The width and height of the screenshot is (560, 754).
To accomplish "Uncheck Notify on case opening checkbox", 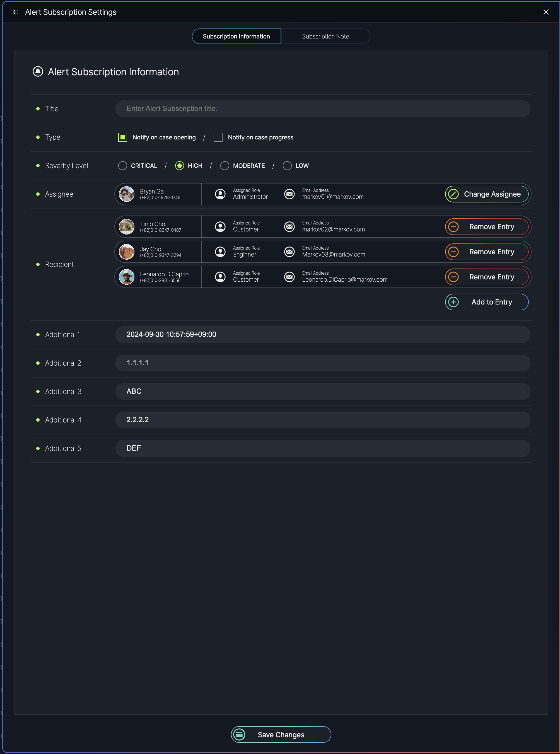I will point(123,137).
